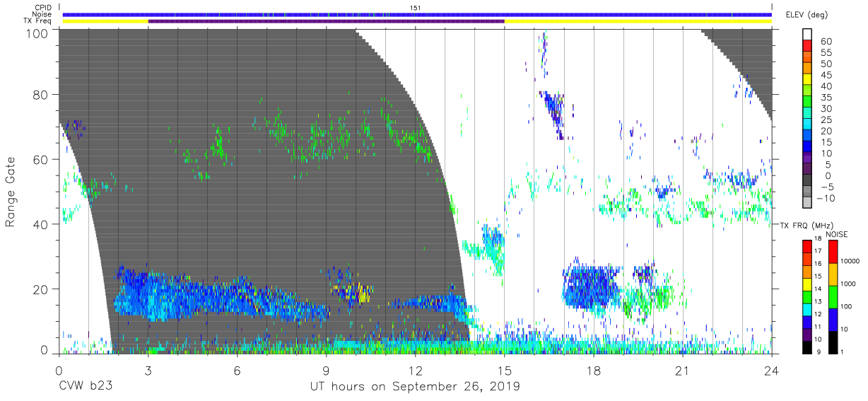Click TX FRQ legend label 14
Viewport: 868px width, 401px height.
[818, 289]
